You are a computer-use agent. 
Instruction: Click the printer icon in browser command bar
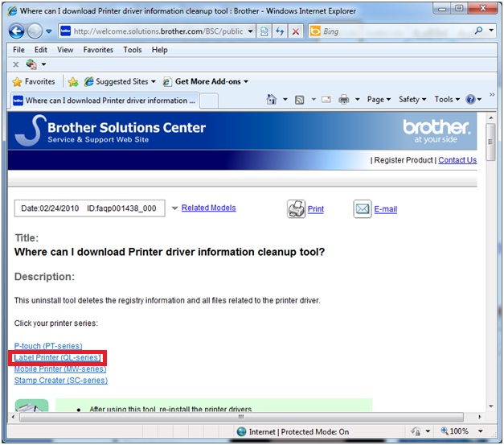(343, 100)
